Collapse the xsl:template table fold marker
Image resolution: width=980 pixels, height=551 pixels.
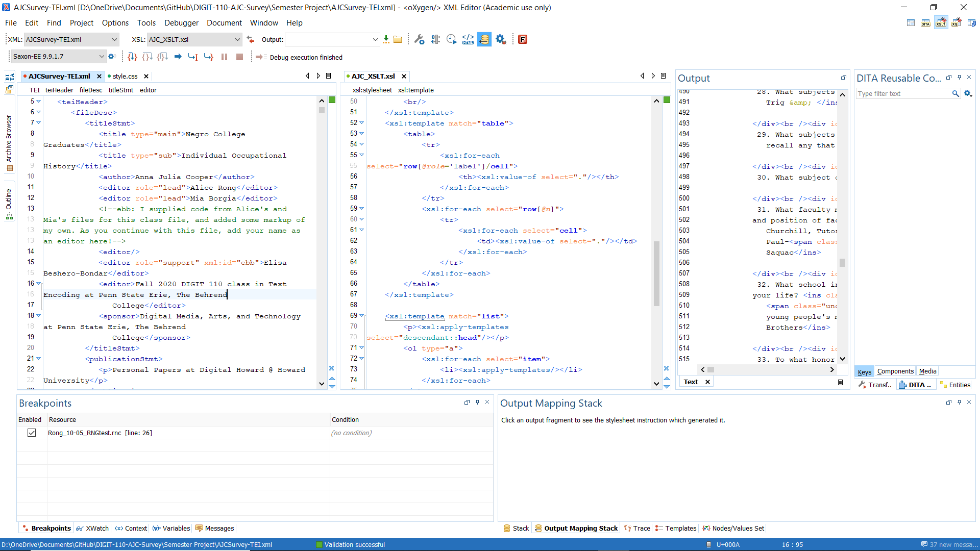[361, 123]
